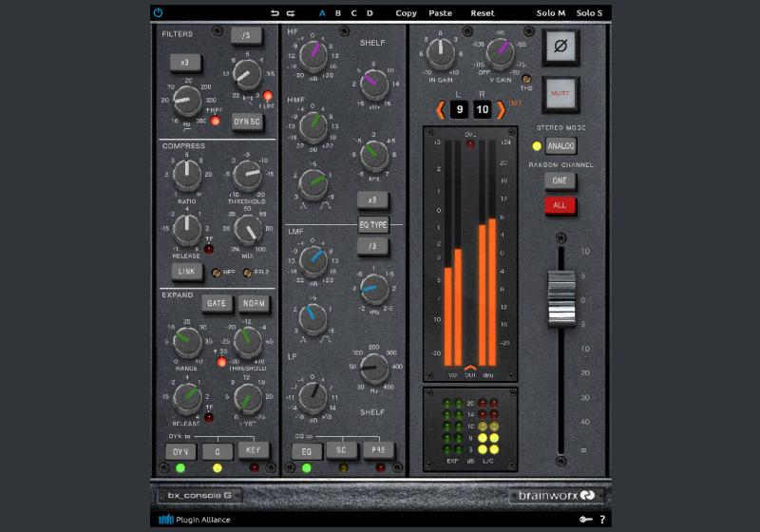Click the compressor THRESHOLD knob
Image resolution: width=760 pixels, height=532 pixels.
(247, 175)
